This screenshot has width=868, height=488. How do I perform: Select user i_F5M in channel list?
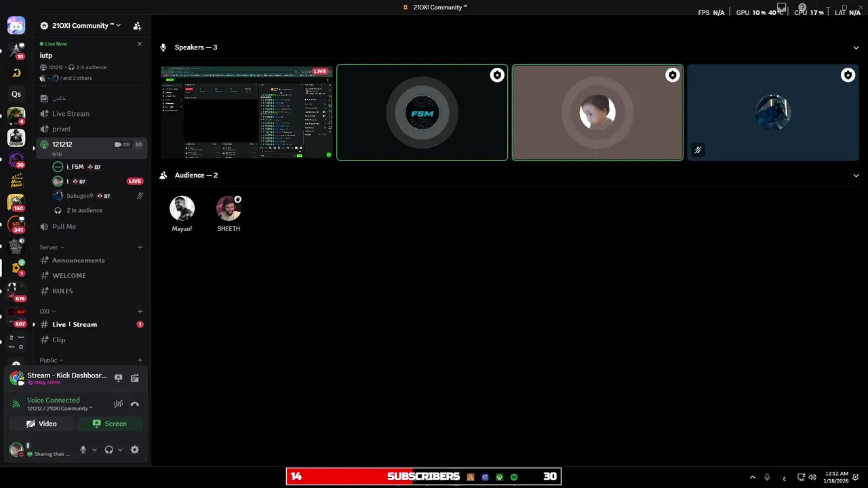[98, 167]
